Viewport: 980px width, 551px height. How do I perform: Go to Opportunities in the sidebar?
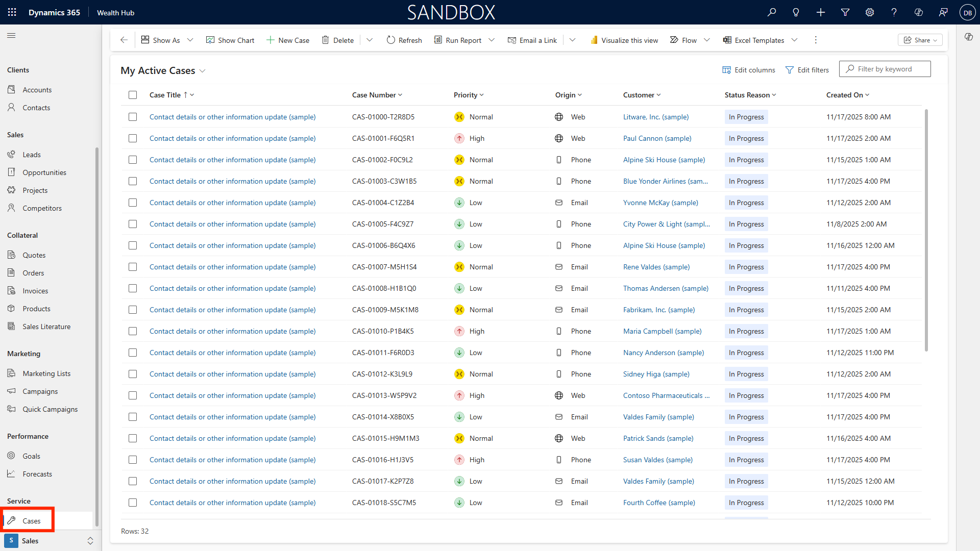[x=44, y=172]
